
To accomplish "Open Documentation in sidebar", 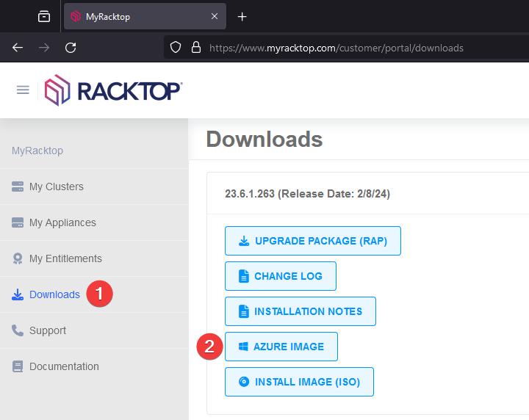I will (94, 366).
